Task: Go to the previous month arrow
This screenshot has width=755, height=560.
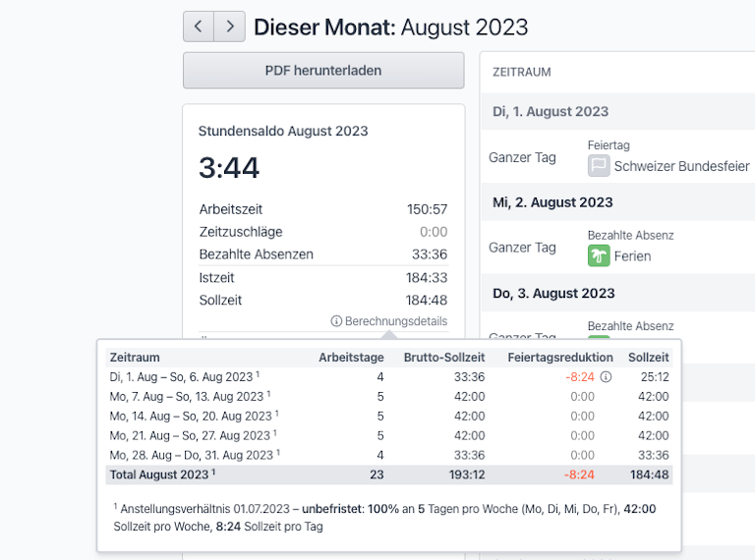Action: point(199,27)
